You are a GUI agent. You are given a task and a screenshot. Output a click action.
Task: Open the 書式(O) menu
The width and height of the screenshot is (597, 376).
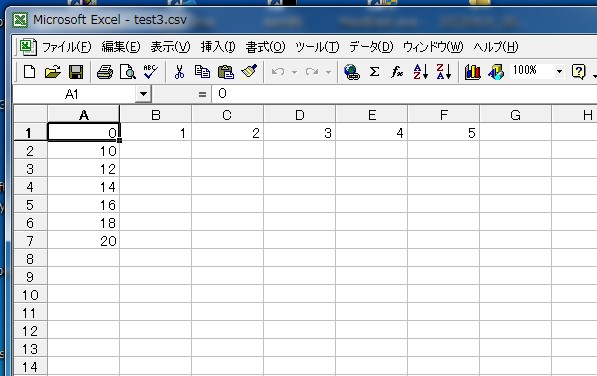tap(265, 47)
